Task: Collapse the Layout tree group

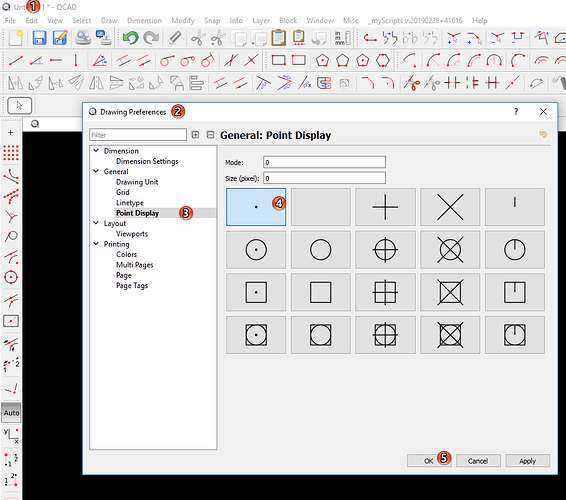Action: (x=96, y=223)
